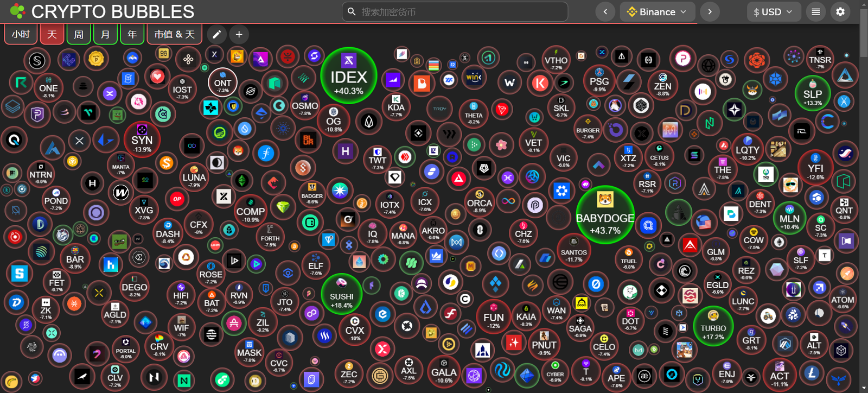Expand the USD currency dropdown
The width and height of the screenshot is (868, 393).
tap(773, 11)
